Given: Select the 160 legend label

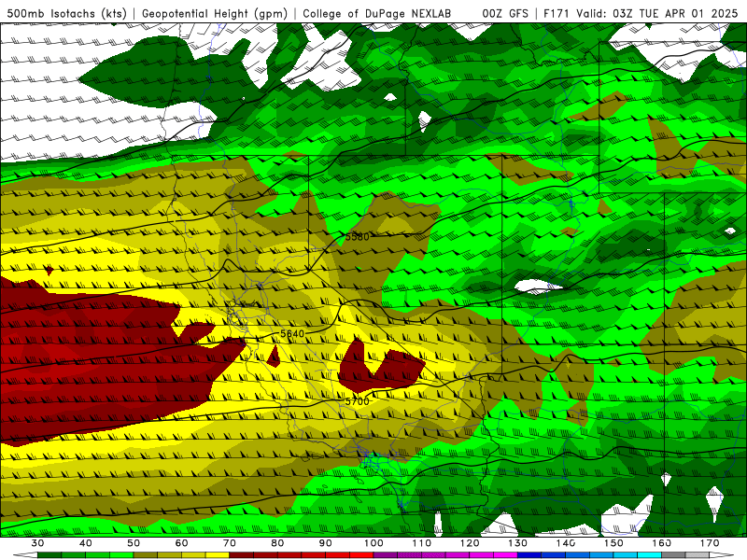Looking at the screenshot, I should point(662,543).
